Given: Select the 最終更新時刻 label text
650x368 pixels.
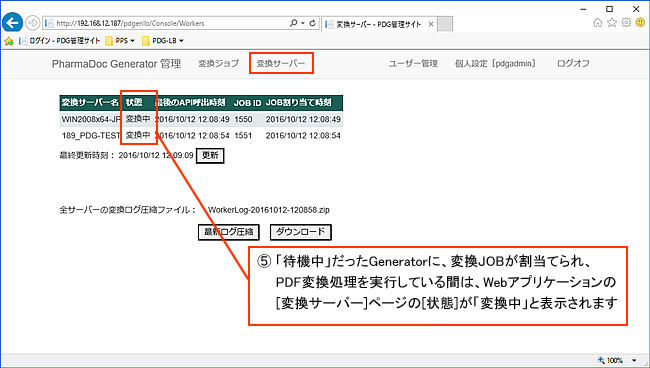Looking at the screenshot, I should click(87, 155).
